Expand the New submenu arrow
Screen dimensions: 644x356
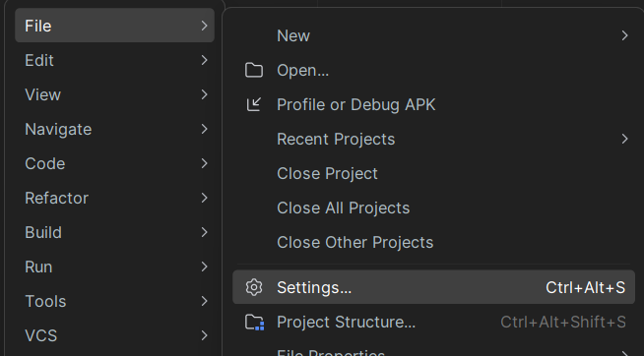click(624, 35)
